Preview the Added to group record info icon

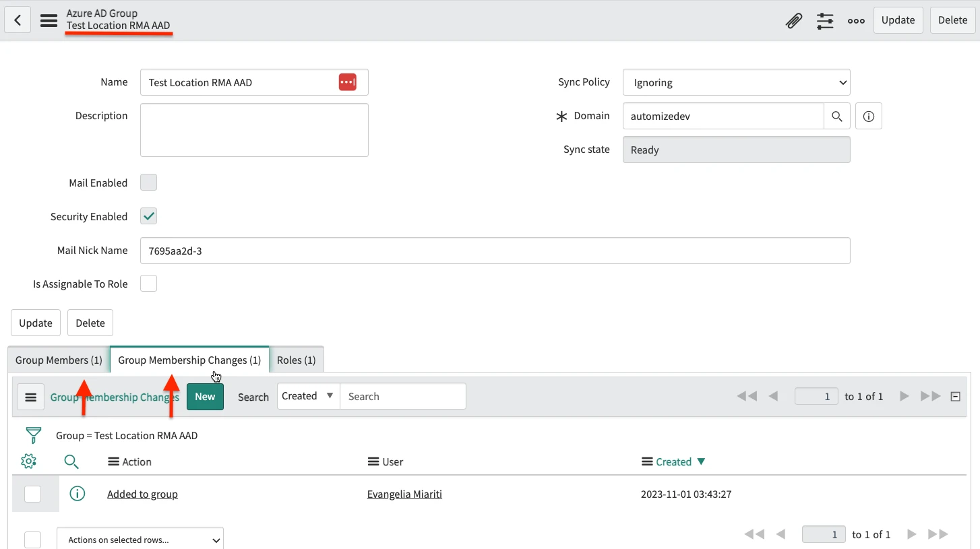click(x=78, y=494)
